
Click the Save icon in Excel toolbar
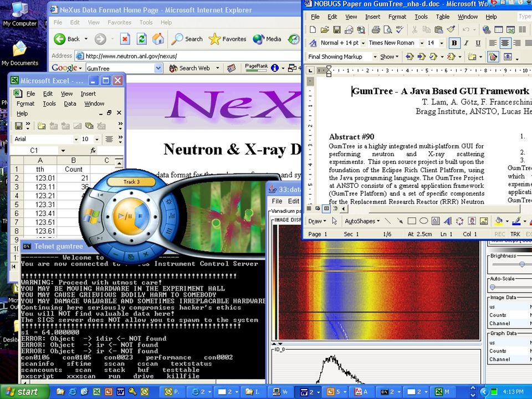click(x=18, y=126)
